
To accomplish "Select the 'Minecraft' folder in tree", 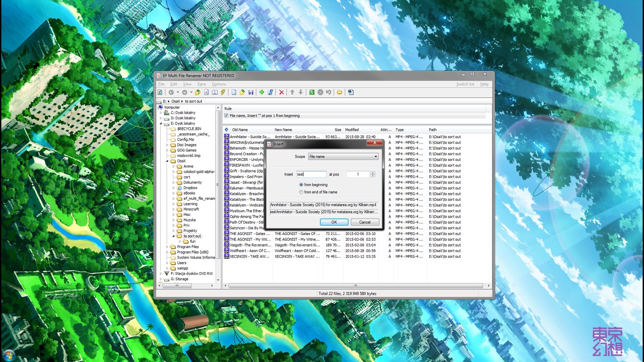I will coord(191,209).
